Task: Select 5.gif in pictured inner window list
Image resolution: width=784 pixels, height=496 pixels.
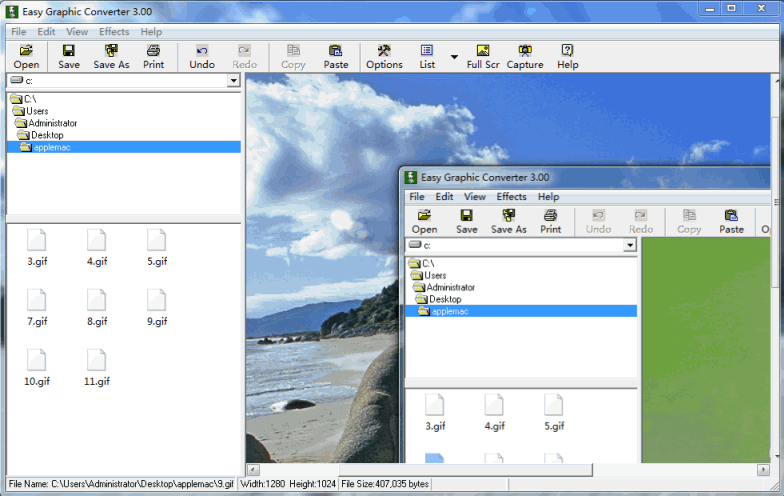Action: (x=554, y=412)
